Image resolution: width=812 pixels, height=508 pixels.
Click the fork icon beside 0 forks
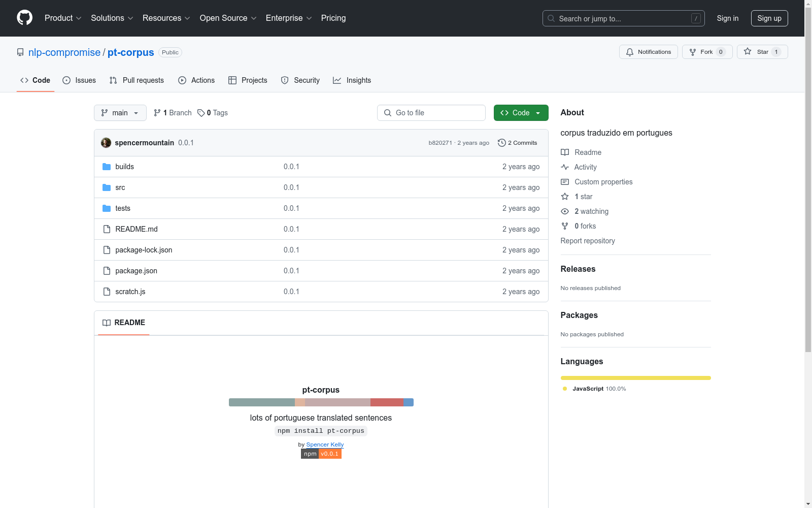[565, 226]
